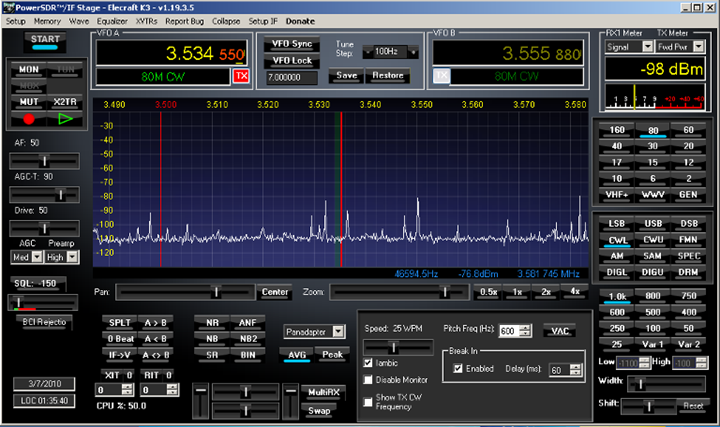Click the Donate menu item
This screenshot has height=427, width=720.
click(300, 21)
